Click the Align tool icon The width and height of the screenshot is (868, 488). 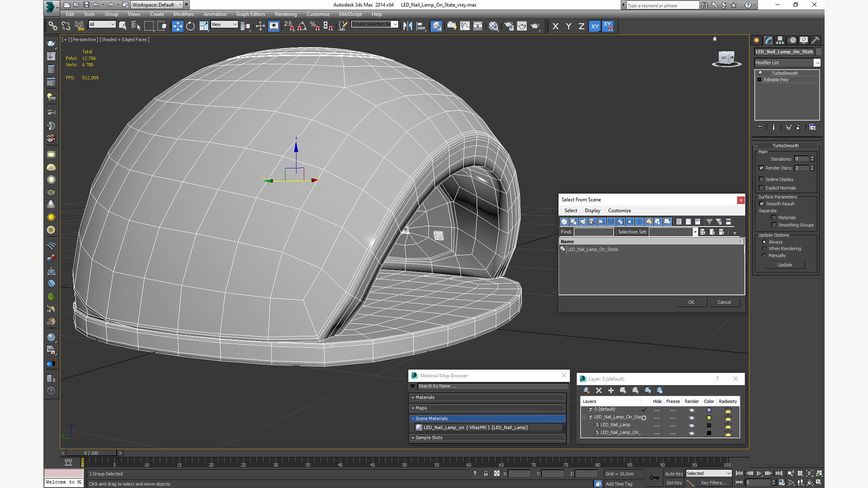420,26
